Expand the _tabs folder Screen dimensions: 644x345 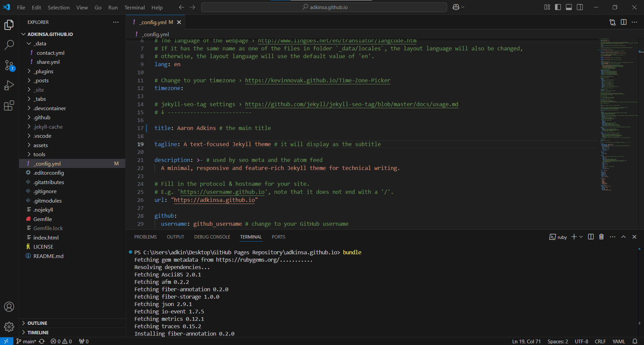[x=29, y=99]
